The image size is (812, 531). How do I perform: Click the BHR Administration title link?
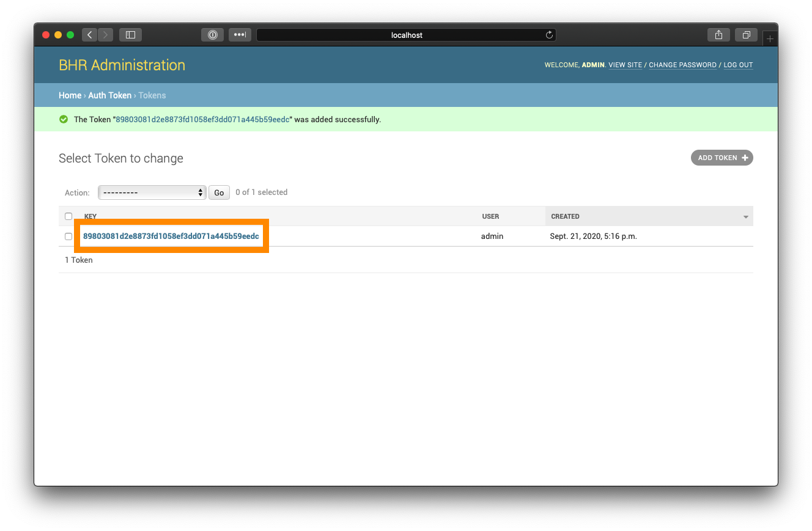click(x=122, y=65)
